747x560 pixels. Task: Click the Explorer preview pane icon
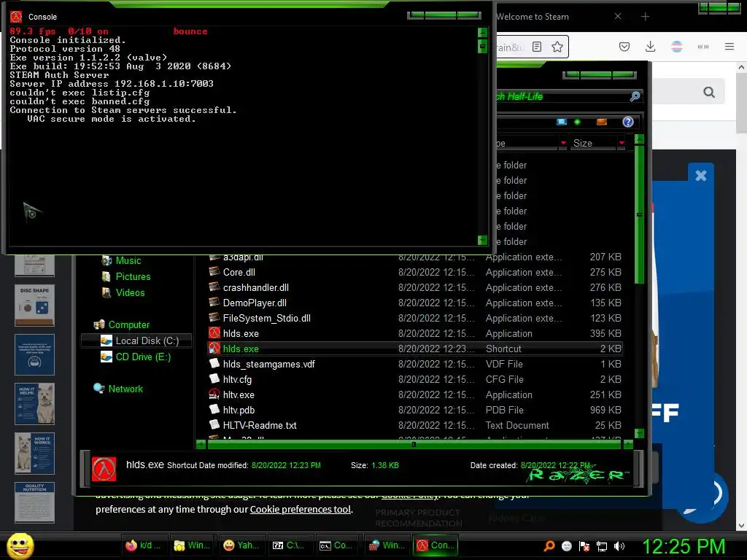click(x=602, y=122)
